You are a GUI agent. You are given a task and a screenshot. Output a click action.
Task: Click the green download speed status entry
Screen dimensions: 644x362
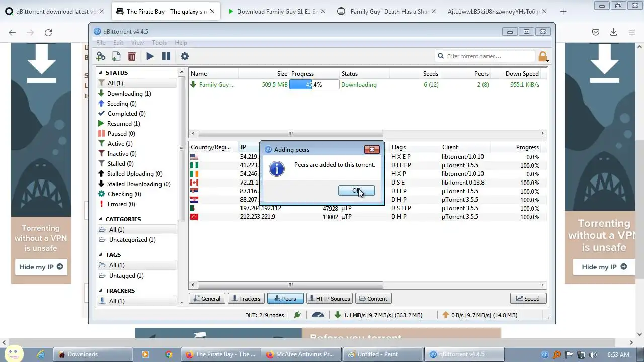coord(378,315)
